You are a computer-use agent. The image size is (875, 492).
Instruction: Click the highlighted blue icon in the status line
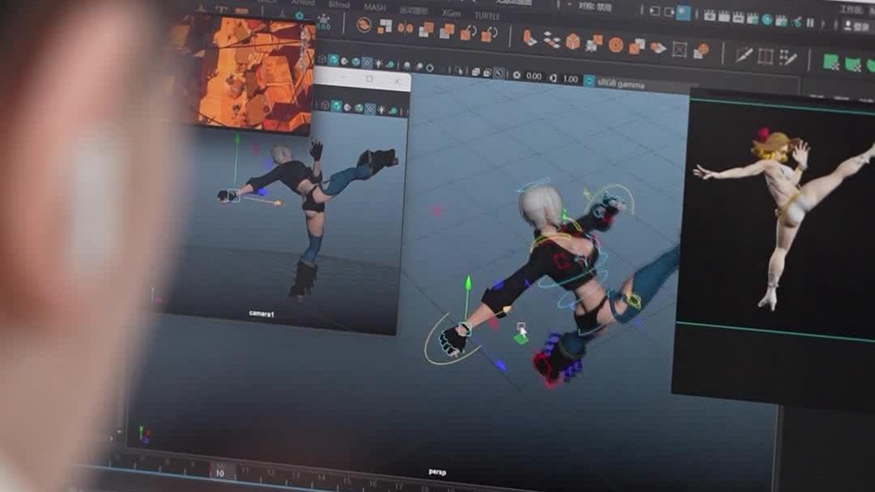pyautogui.click(x=683, y=13)
